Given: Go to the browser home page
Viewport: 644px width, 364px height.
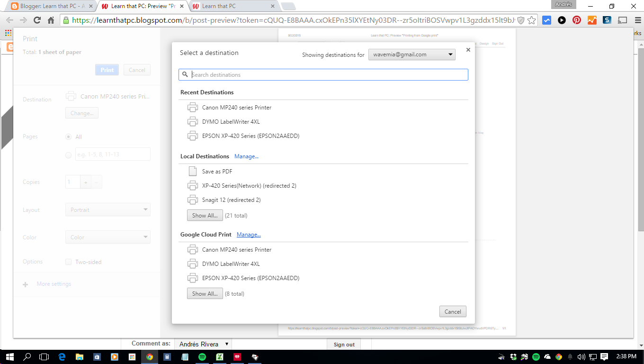Looking at the screenshot, I should (x=51, y=20).
